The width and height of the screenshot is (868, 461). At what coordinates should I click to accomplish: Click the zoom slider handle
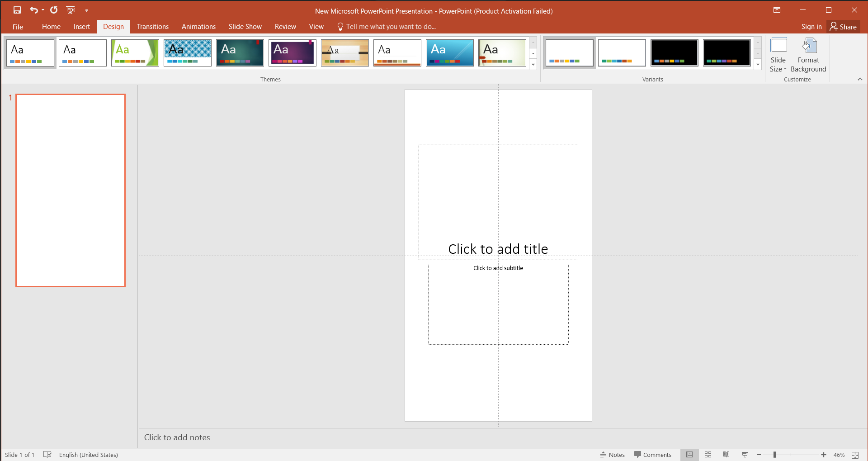pyautogui.click(x=774, y=455)
